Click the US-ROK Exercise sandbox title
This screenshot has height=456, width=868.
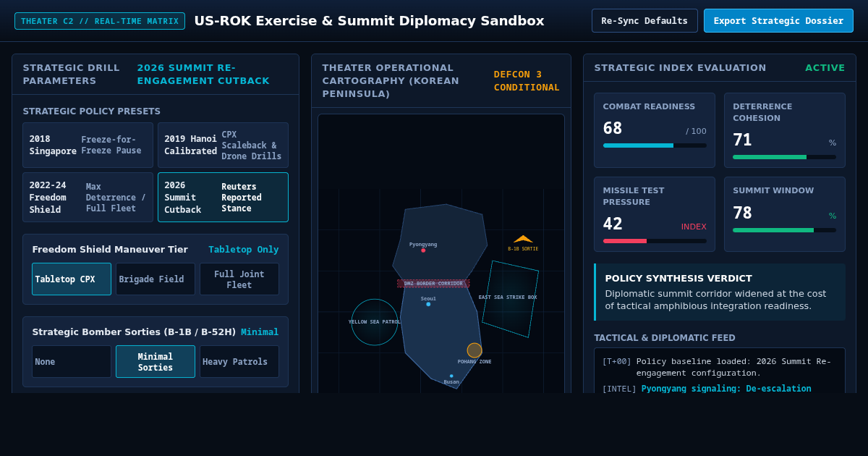coord(369,21)
